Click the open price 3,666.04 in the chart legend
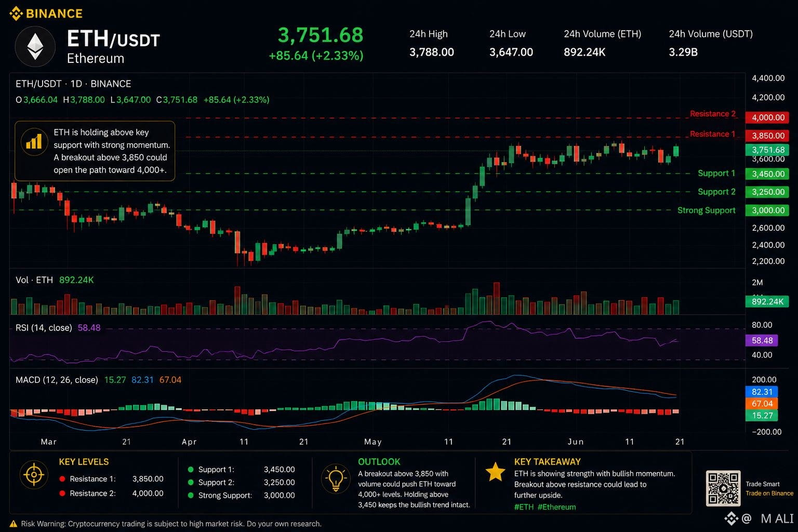798x532 pixels. click(x=41, y=100)
